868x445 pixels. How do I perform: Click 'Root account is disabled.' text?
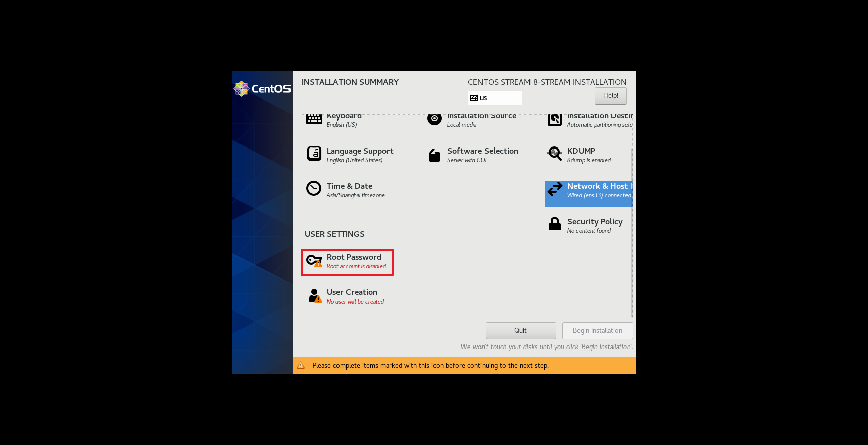click(x=357, y=266)
